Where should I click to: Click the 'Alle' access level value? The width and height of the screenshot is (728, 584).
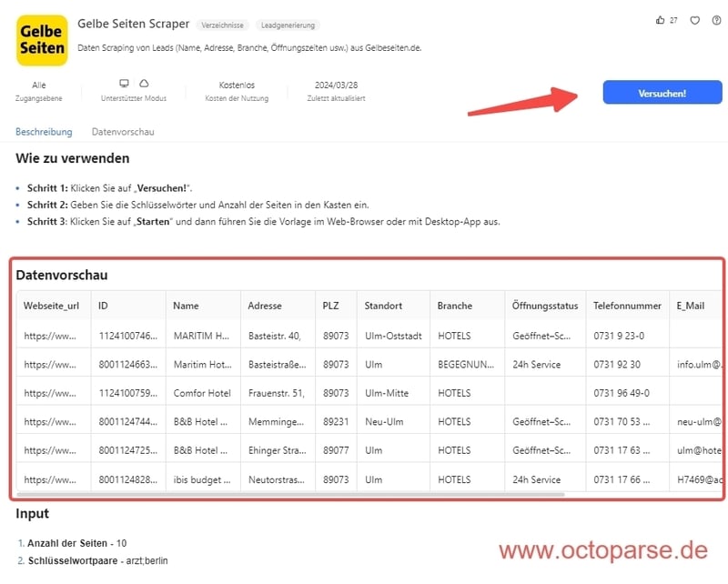click(x=39, y=85)
